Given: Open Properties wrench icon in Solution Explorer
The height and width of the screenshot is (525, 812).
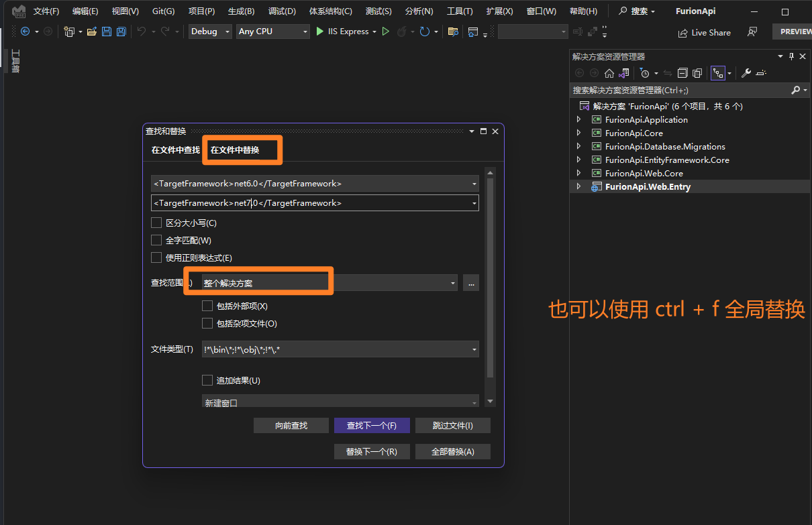Looking at the screenshot, I should [x=746, y=73].
